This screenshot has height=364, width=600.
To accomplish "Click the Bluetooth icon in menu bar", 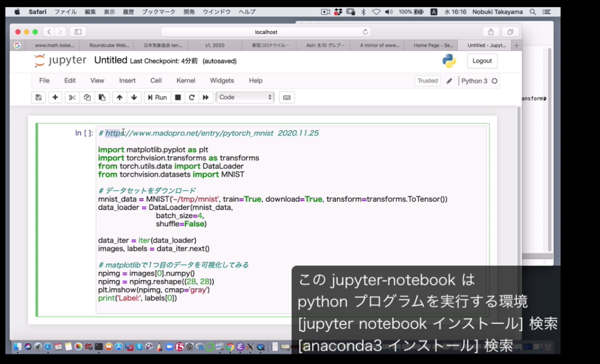I will point(363,12).
